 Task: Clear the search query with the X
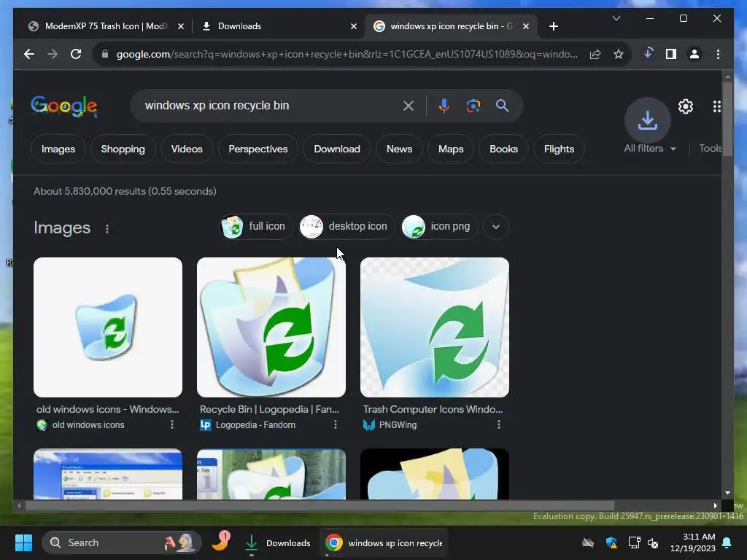click(409, 106)
